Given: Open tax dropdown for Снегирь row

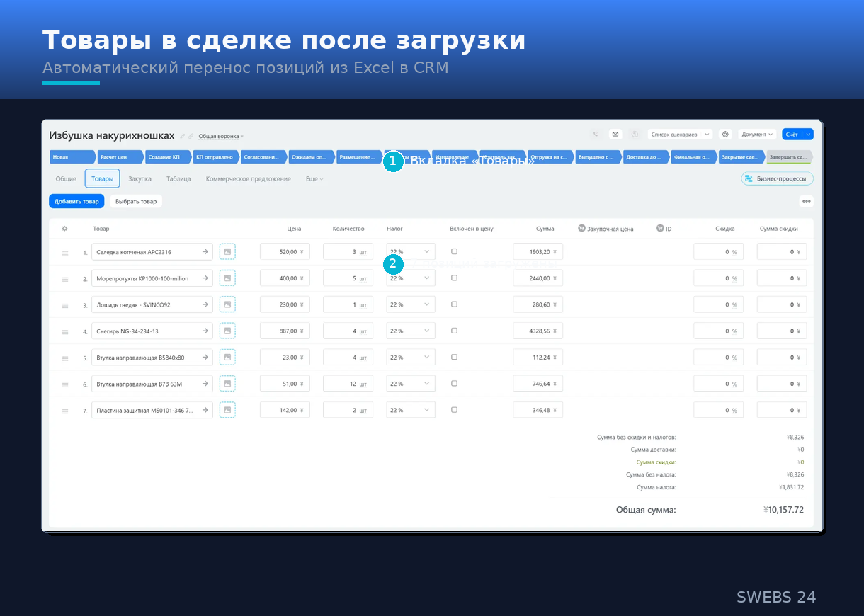Looking at the screenshot, I should coord(411,331).
